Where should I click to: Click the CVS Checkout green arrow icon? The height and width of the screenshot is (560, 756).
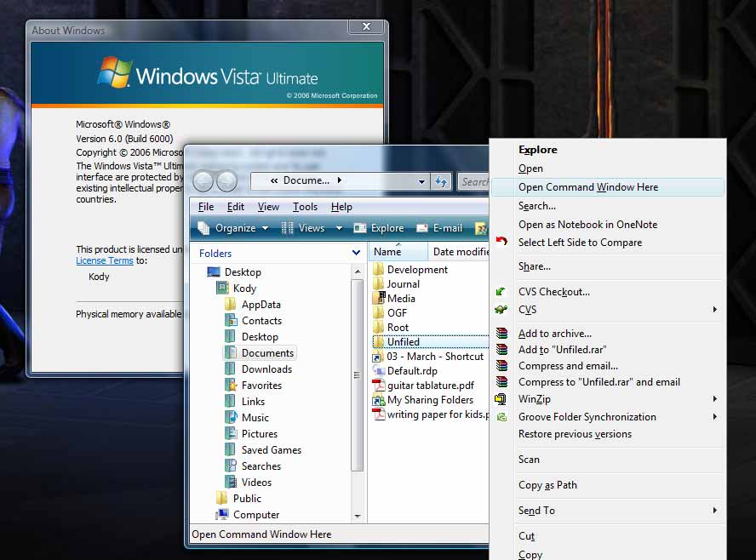click(x=501, y=292)
